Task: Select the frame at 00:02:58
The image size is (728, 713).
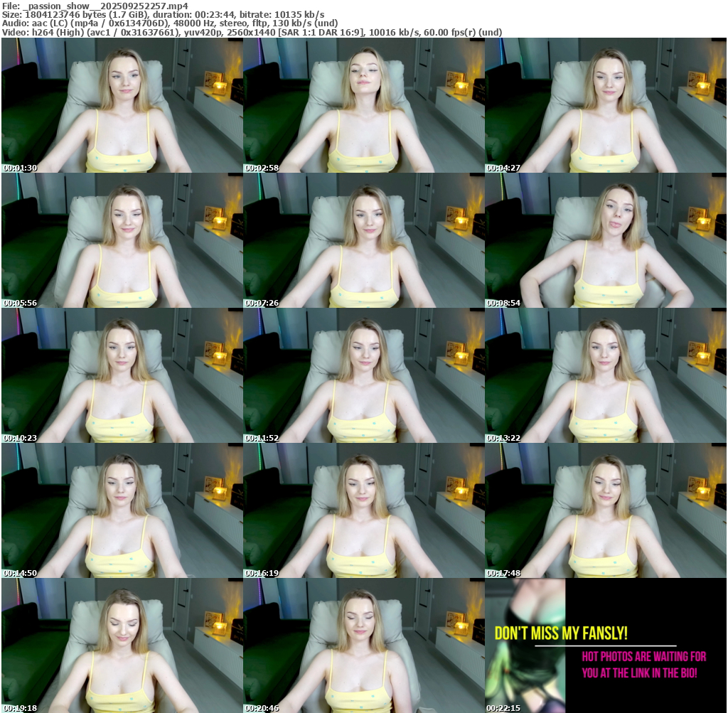Action: (x=363, y=105)
